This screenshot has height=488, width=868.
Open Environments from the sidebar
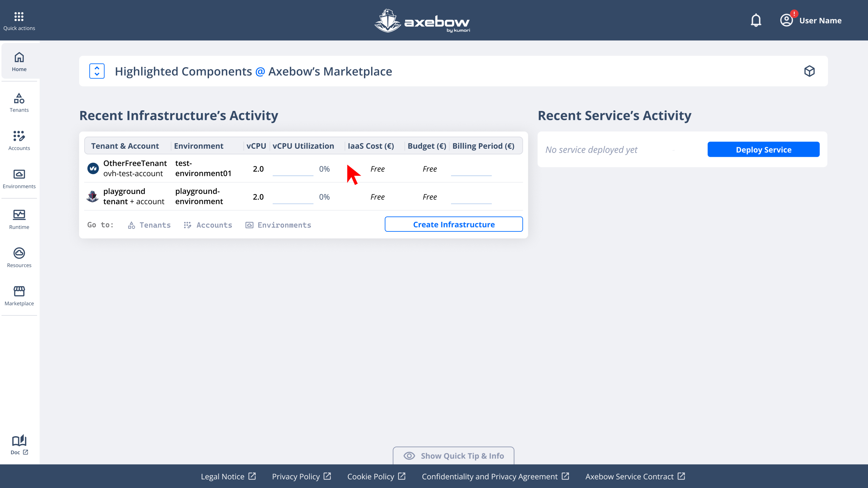pyautogui.click(x=19, y=179)
